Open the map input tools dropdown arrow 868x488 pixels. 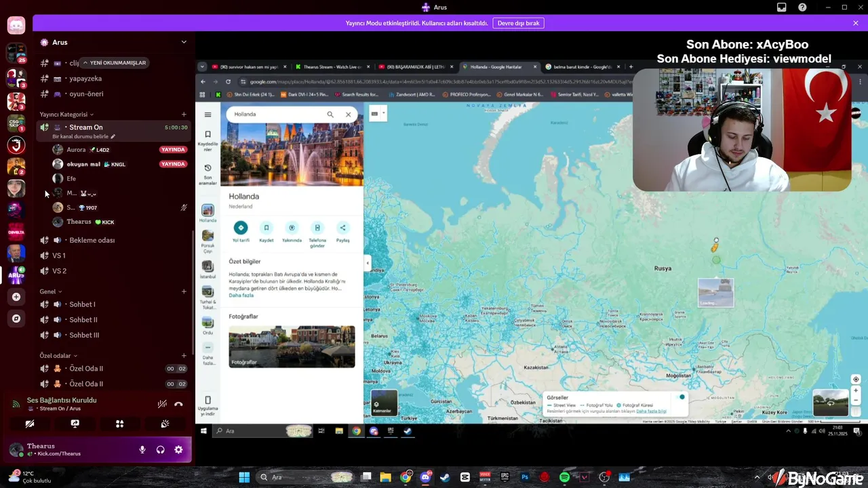pyautogui.click(x=384, y=114)
